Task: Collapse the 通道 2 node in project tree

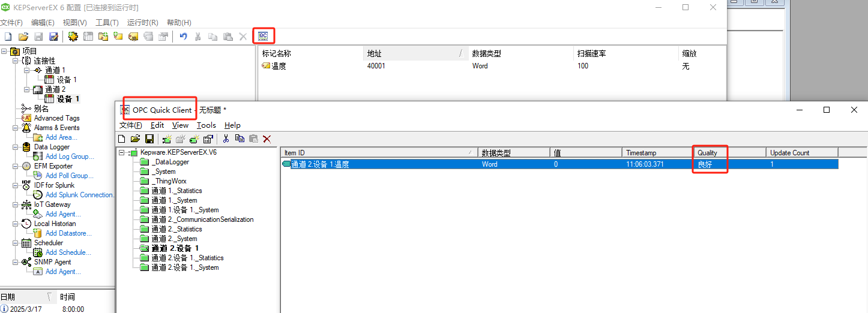Action: 27,89
